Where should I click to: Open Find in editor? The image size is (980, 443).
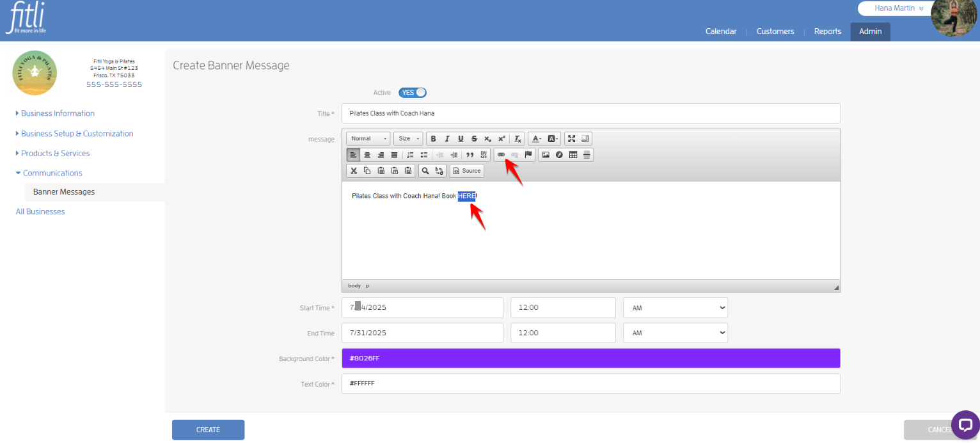coord(425,171)
